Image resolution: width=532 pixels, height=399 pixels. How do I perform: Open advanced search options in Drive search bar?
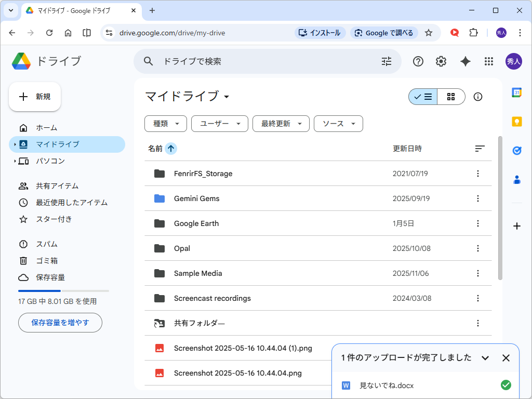click(386, 61)
